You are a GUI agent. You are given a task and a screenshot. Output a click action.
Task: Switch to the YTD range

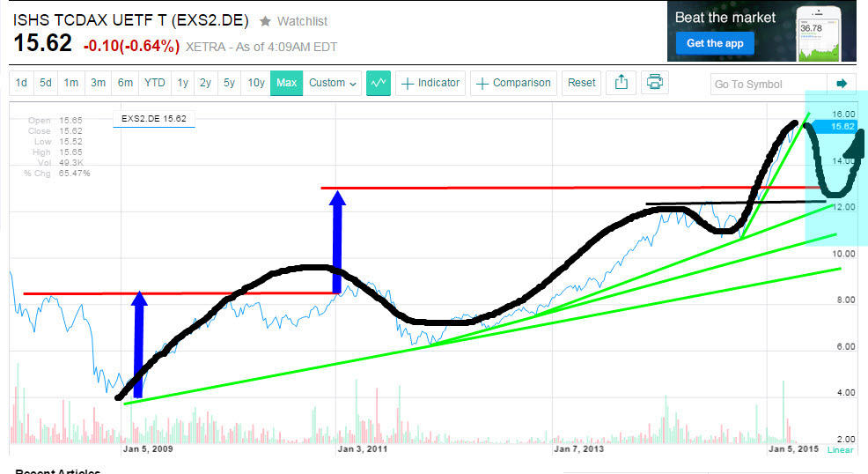[154, 83]
